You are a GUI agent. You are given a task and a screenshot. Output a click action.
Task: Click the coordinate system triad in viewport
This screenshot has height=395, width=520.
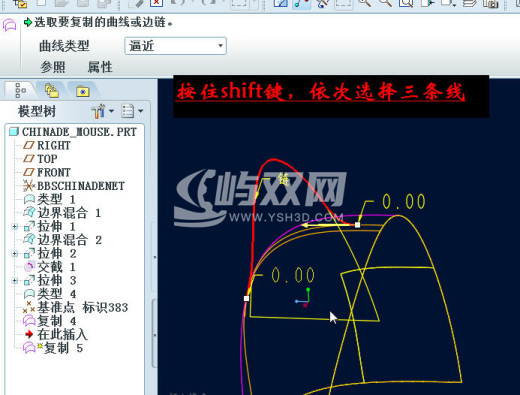(304, 297)
